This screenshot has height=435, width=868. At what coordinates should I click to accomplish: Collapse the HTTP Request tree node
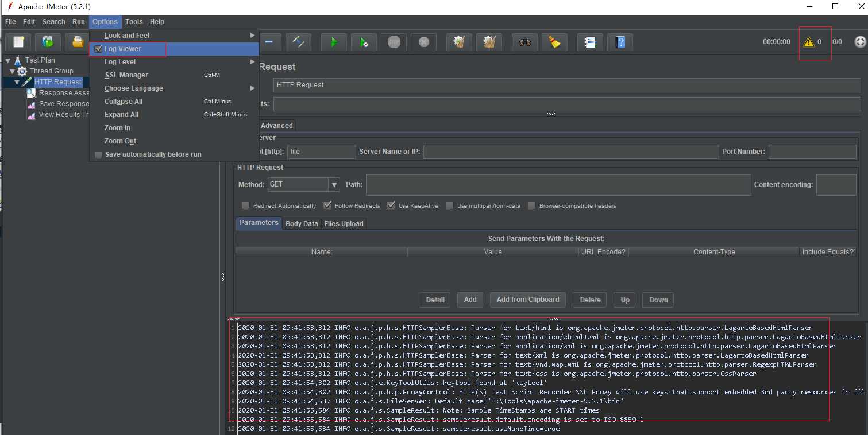coord(17,82)
